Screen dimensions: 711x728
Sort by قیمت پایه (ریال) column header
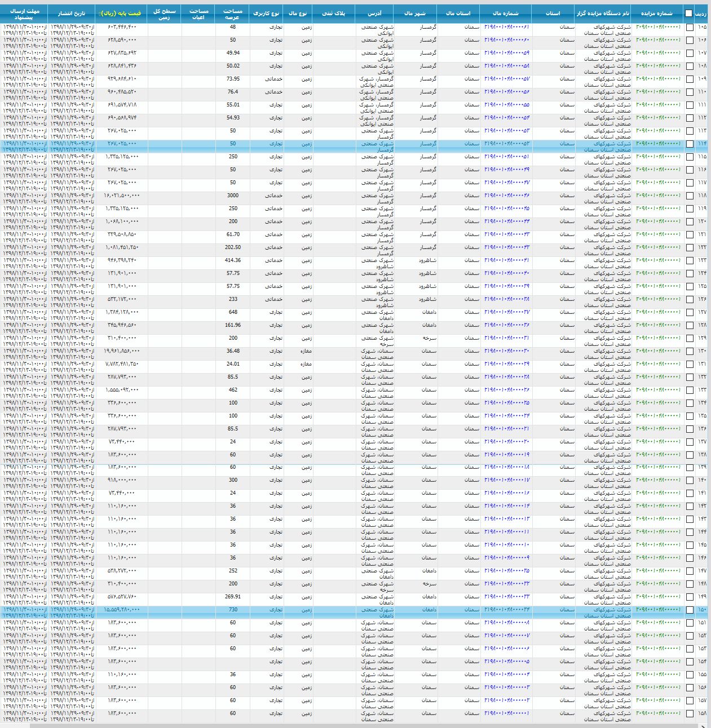(x=121, y=14)
